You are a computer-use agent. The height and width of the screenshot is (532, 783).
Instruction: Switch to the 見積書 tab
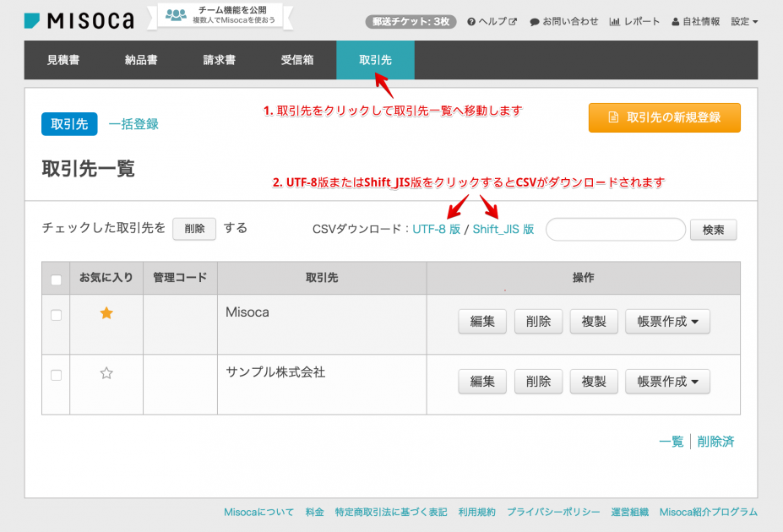(x=63, y=60)
